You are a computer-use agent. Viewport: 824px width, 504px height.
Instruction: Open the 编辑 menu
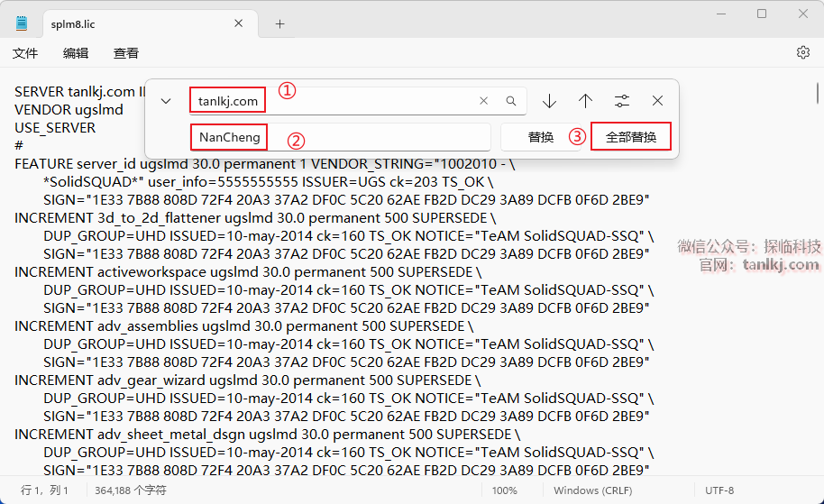click(76, 53)
